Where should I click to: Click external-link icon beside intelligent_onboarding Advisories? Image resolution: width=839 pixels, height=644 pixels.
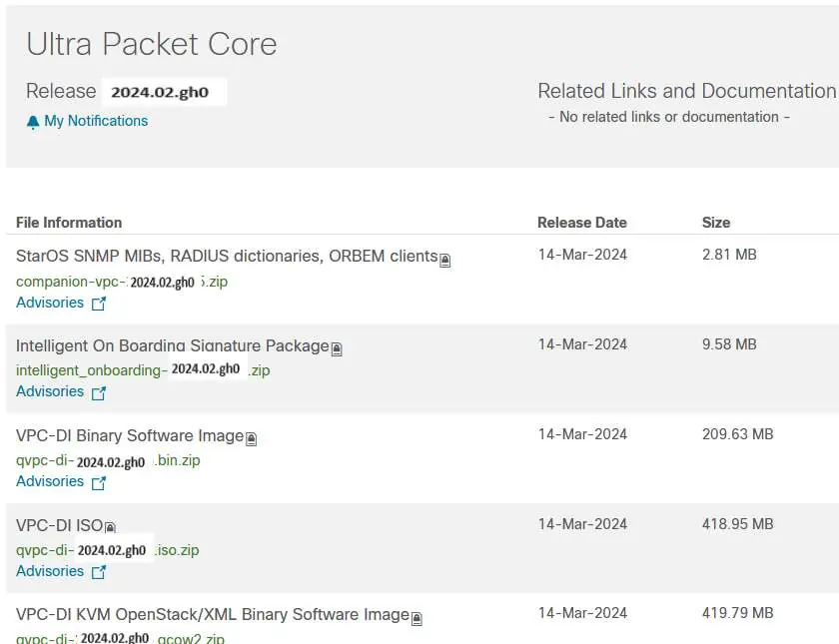99,393
